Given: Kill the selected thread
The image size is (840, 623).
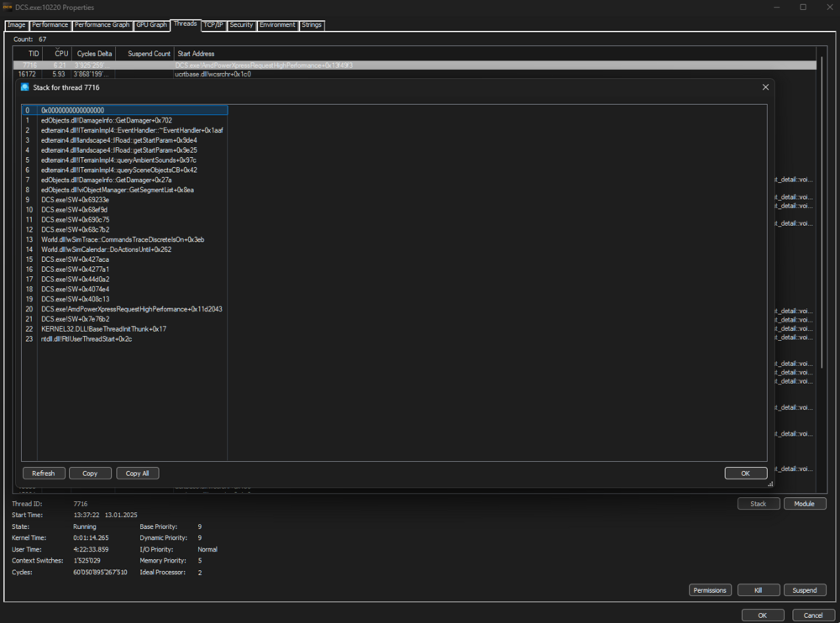Looking at the screenshot, I should (759, 589).
